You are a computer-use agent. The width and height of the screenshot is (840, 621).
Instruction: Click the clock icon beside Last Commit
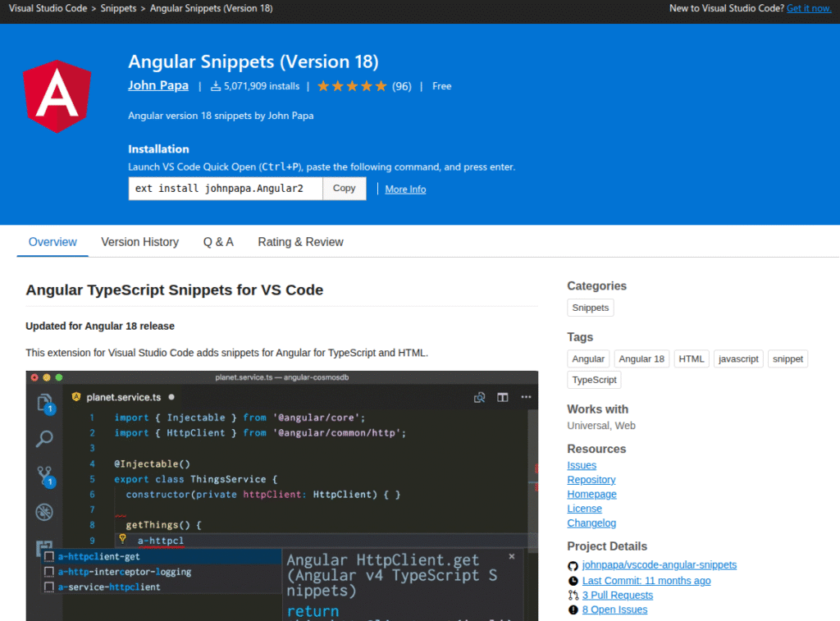point(573,582)
